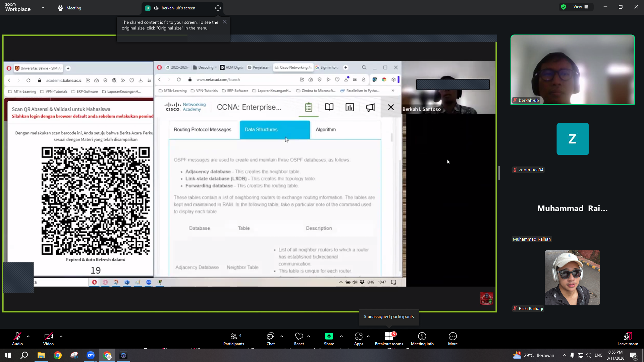Select berkah-ub's video thumbnail
Image resolution: width=644 pixels, height=362 pixels.
[x=572, y=70]
